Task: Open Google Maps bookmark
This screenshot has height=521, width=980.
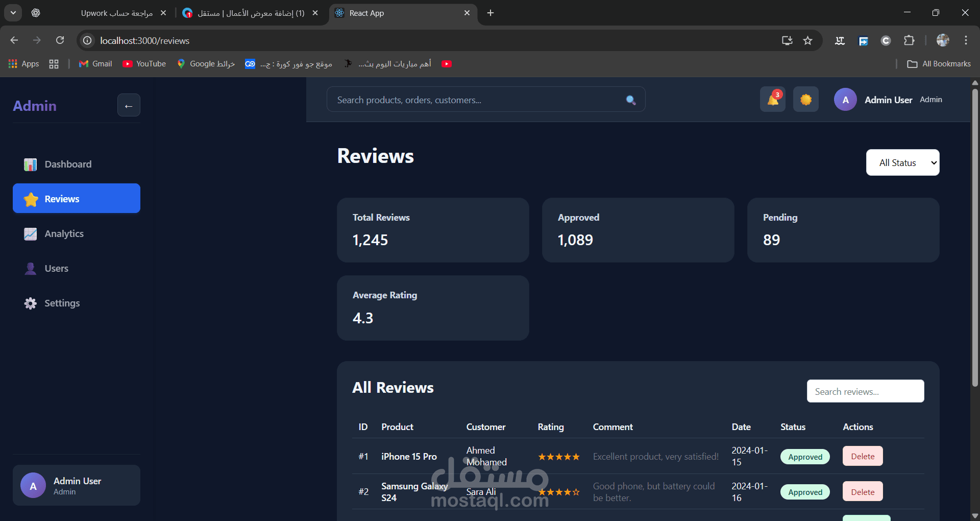Action: tap(206, 64)
